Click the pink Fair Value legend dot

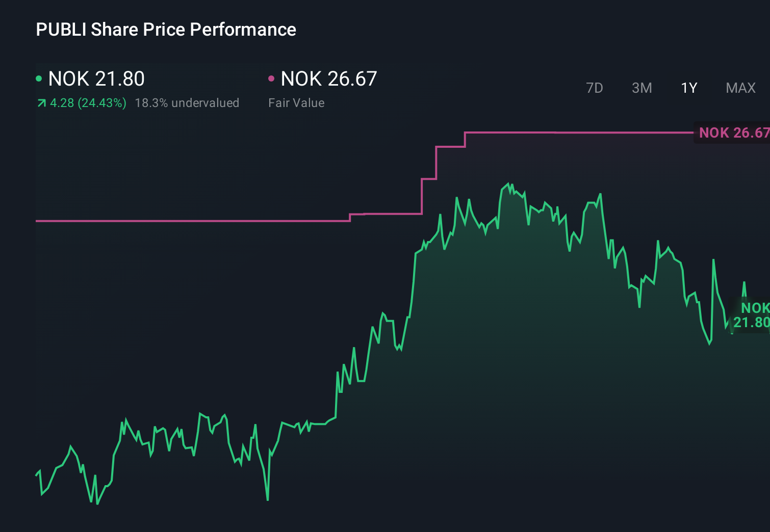tap(272, 79)
